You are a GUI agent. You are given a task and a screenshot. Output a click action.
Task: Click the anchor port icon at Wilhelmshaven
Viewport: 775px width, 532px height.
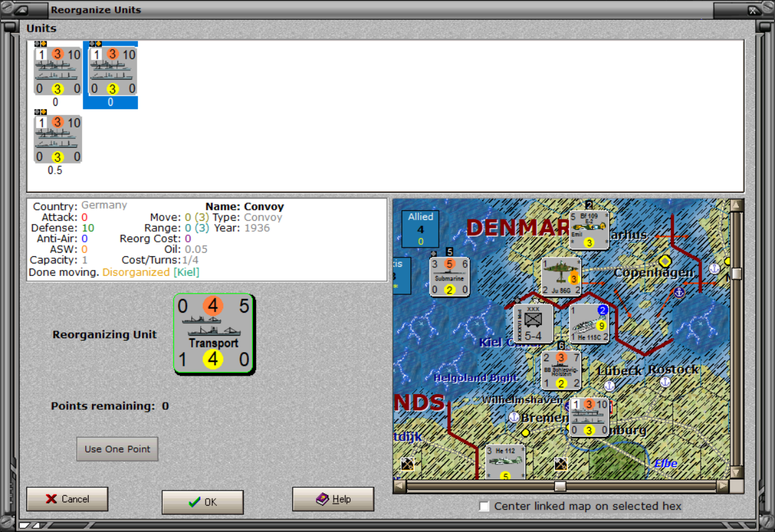[514, 417]
